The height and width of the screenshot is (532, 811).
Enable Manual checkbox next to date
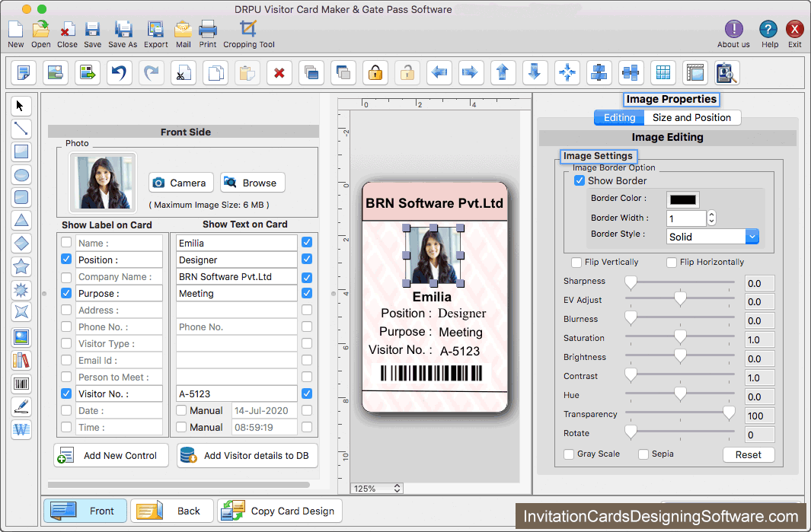181,410
